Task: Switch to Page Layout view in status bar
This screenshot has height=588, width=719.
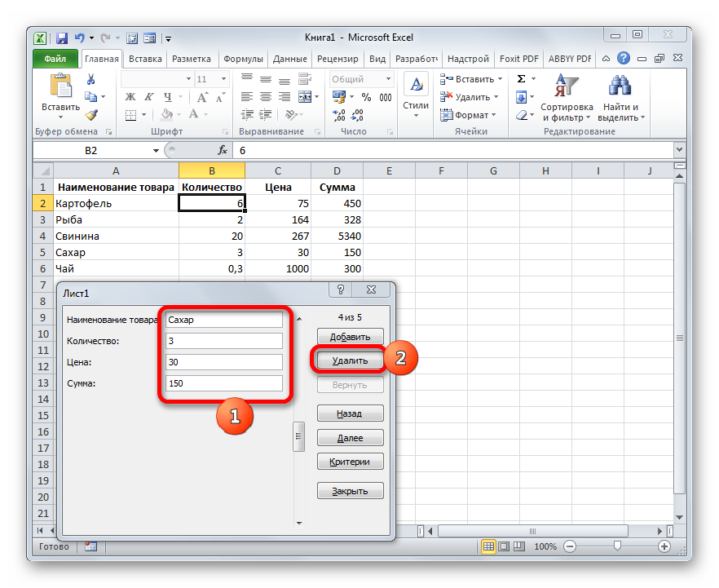Action: click(x=503, y=546)
